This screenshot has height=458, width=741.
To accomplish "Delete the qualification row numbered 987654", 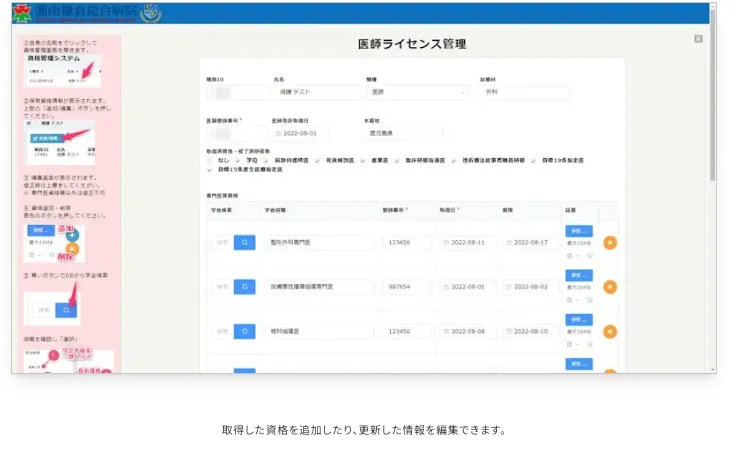I will 610,287.
